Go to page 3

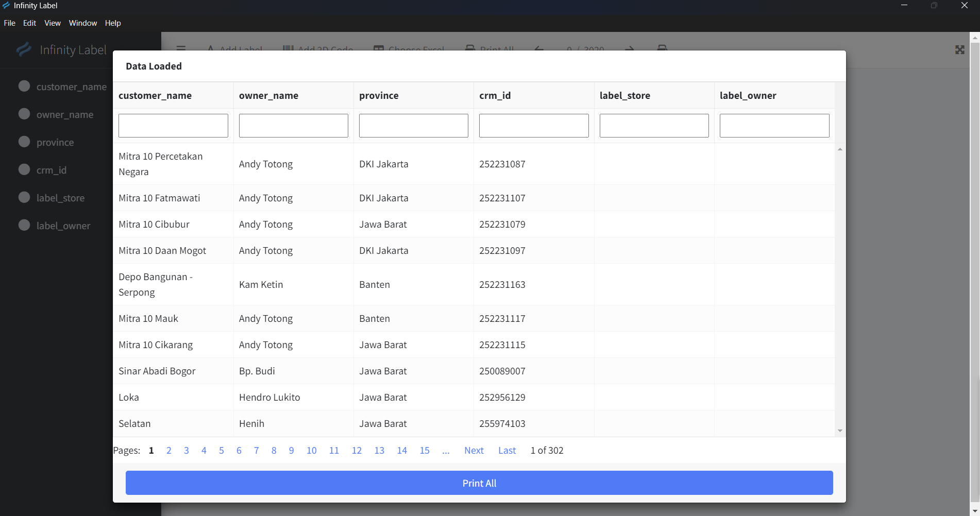click(186, 451)
